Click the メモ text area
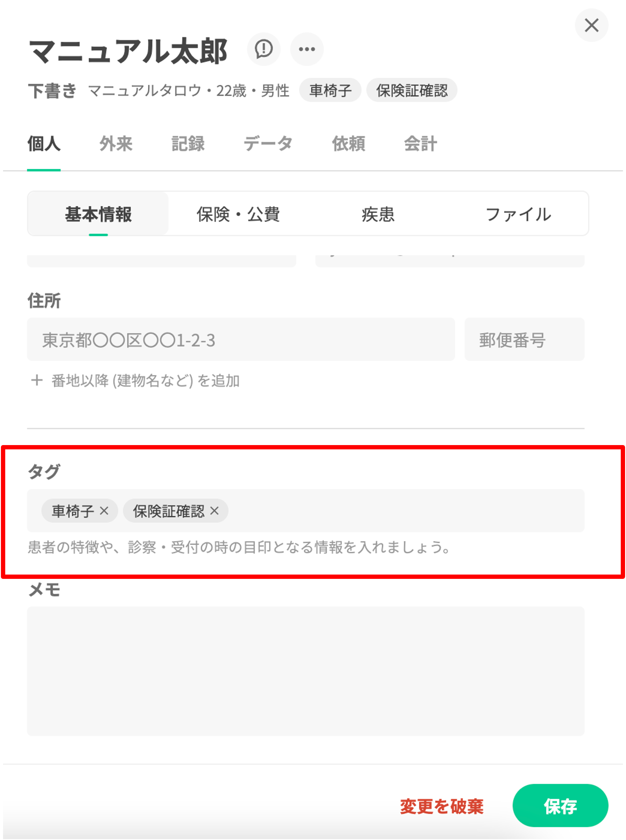Image resolution: width=626 pixels, height=840 pixels. [305, 671]
